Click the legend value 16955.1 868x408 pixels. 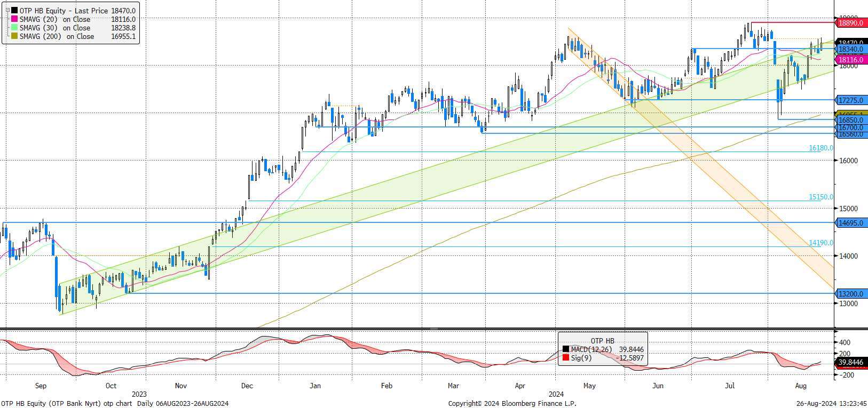(123, 36)
